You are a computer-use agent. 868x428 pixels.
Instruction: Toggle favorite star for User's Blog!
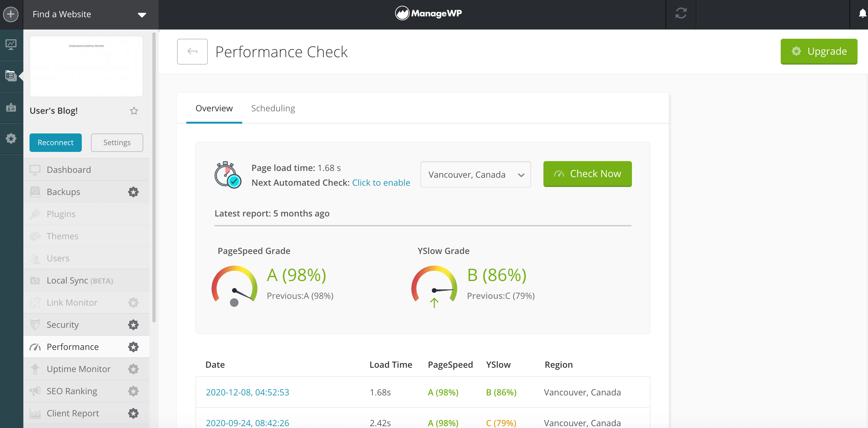point(134,111)
